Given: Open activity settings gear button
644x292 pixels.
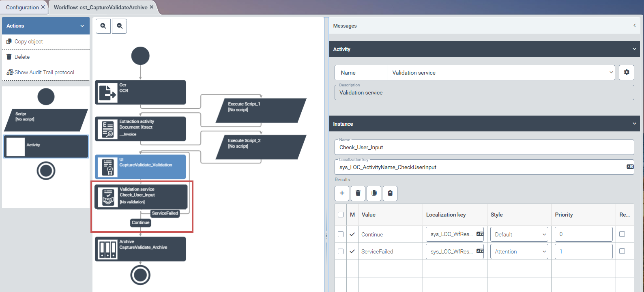Looking at the screenshot, I should click(627, 73).
